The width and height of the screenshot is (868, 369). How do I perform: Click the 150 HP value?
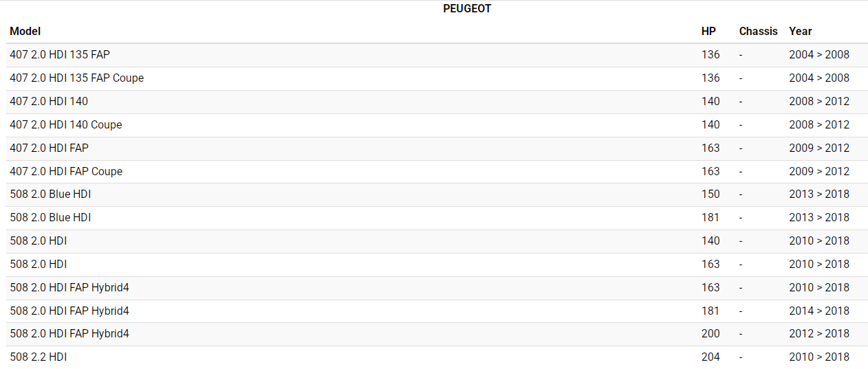[710, 194]
